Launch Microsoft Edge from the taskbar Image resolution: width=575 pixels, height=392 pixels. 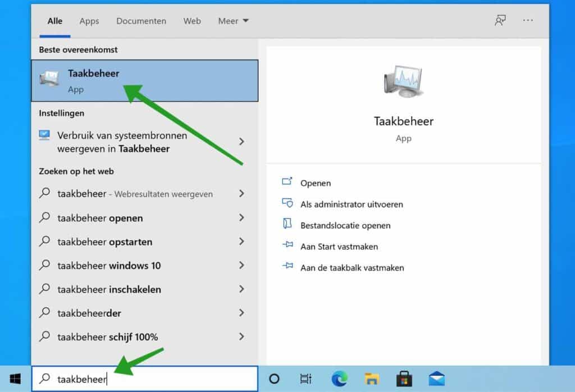[337, 379]
